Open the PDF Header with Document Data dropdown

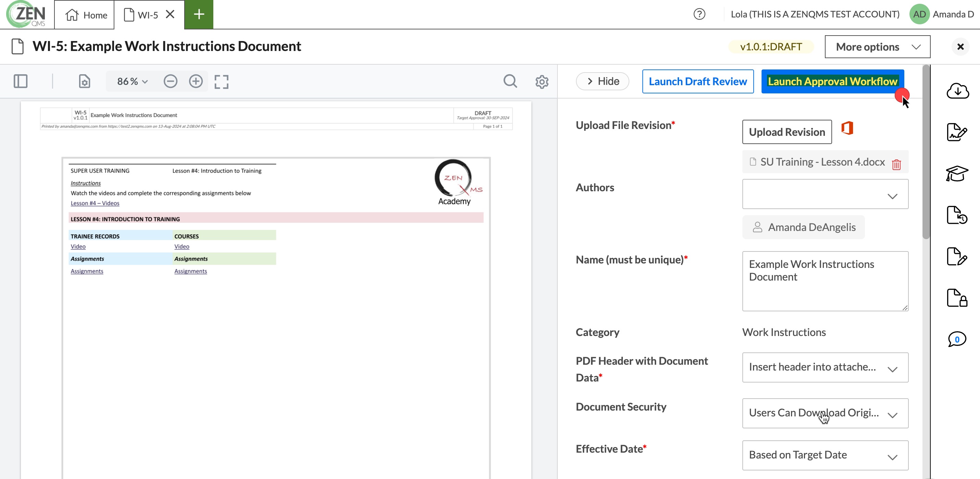click(x=825, y=367)
